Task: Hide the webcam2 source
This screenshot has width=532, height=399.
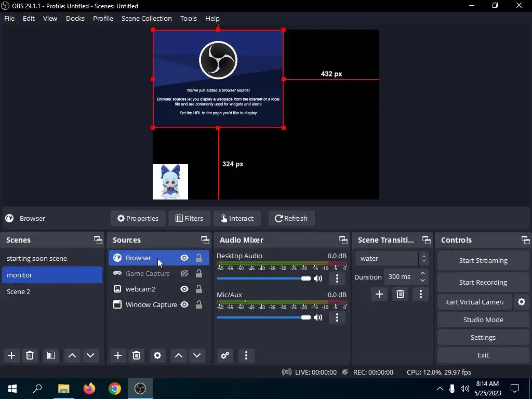Action: pyautogui.click(x=184, y=289)
